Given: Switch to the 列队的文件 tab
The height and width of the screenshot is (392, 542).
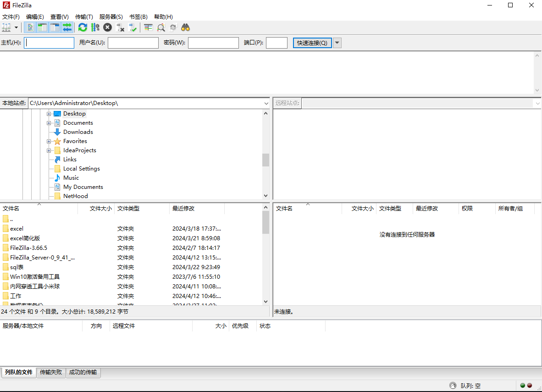Looking at the screenshot, I should pyautogui.click(x=19, y=372).
